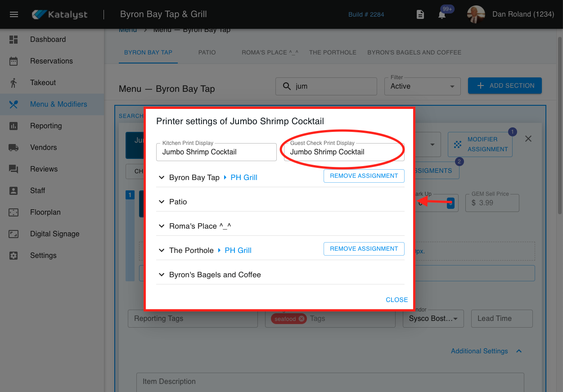Open the Vendors truck icon

[x=14, y=148]
